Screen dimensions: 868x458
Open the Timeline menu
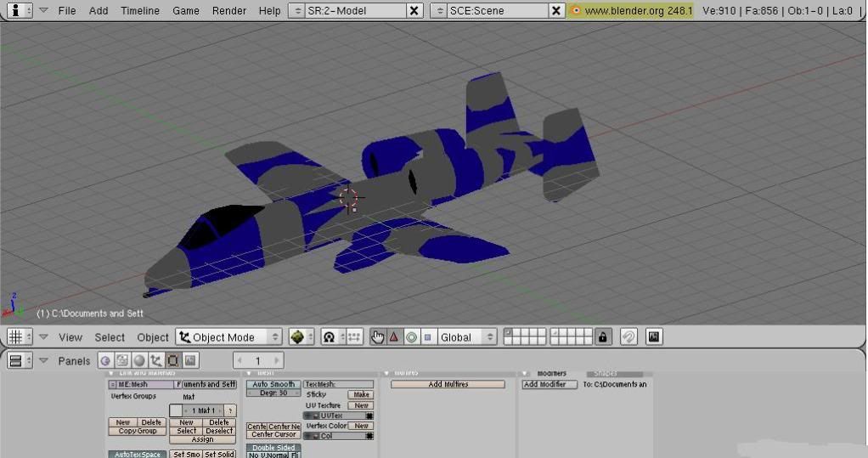[x=140, y=10]
